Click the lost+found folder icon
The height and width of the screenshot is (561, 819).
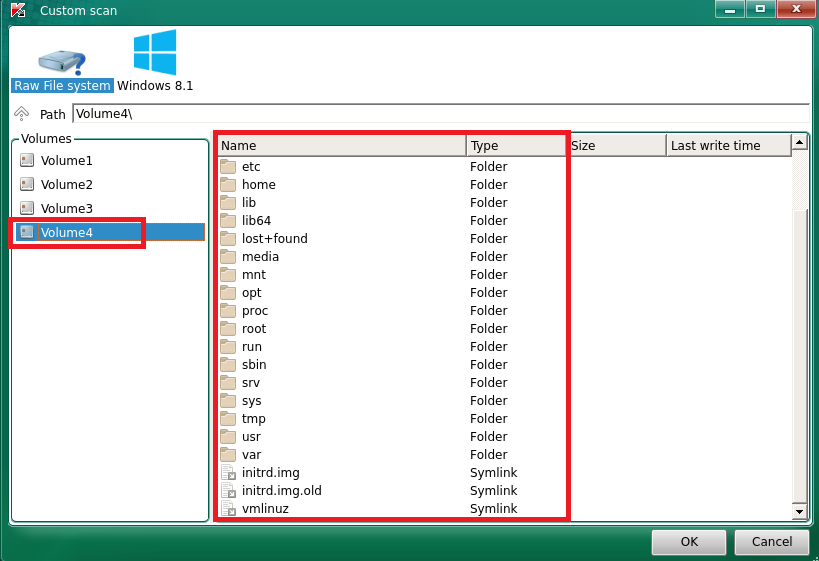(x=228, y=239)
